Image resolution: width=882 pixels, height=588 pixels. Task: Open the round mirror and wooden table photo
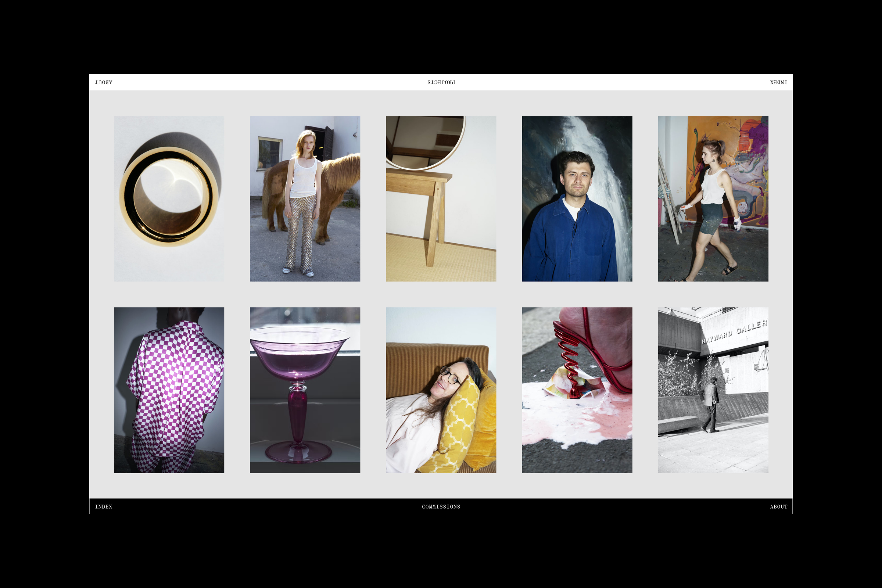[x=441, y=199]
